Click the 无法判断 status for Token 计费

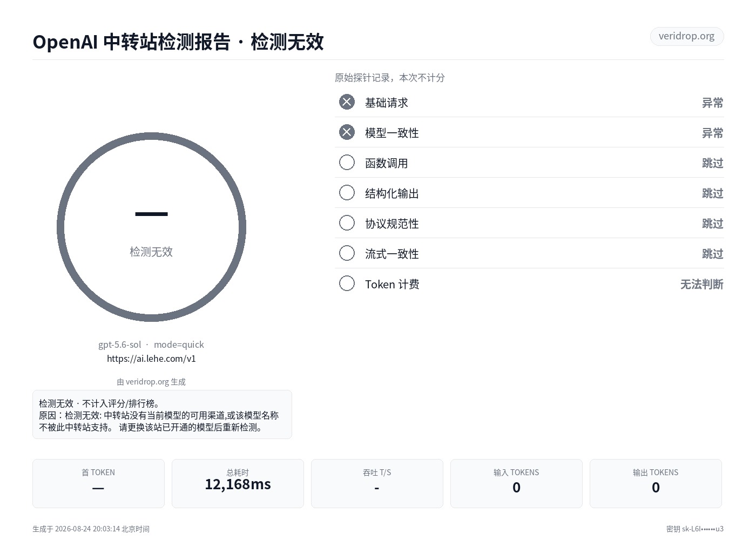(x=701, y=284)
